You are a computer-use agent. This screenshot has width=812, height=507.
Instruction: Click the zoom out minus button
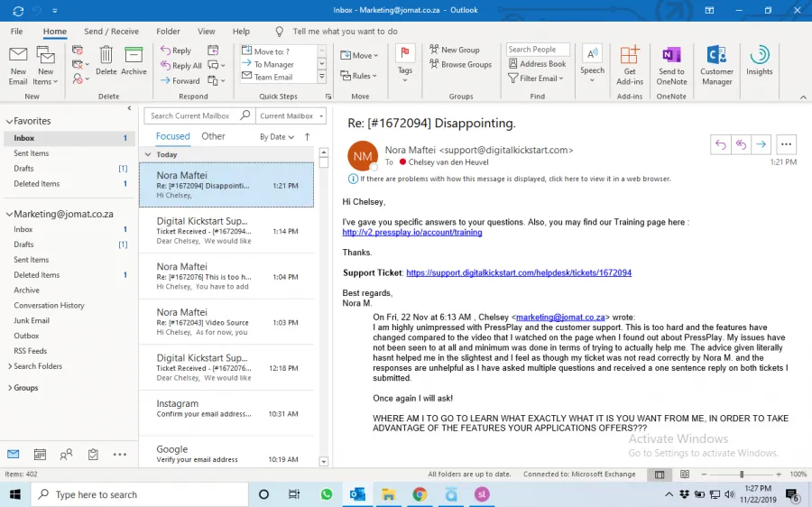coord(704,474)
